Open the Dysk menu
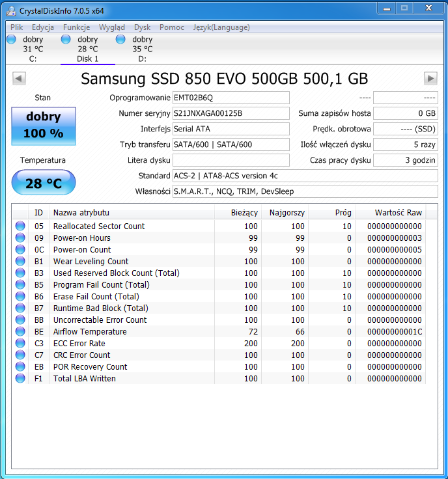448x479 pixels. 142,27
